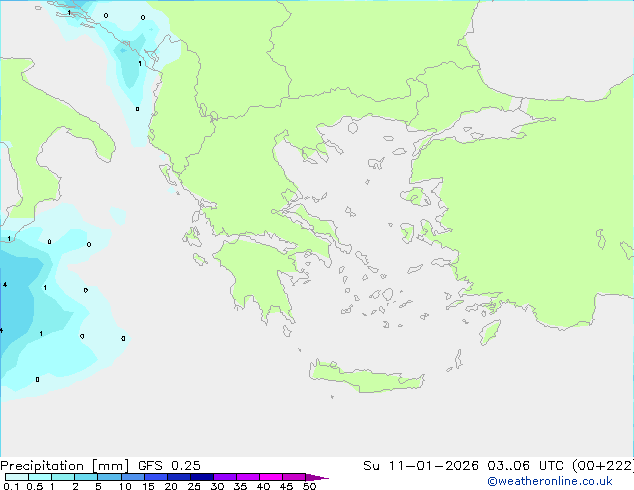The height and width of the screenshot is (490, 634).
Task: Select the legend swatch between 25 and 30
Action: click(201, 477)
